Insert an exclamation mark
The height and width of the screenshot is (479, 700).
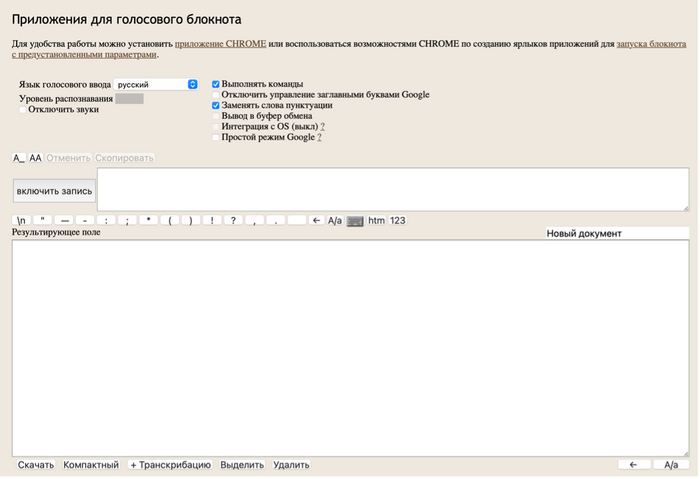pyautogui.click(x=212, y=221)
